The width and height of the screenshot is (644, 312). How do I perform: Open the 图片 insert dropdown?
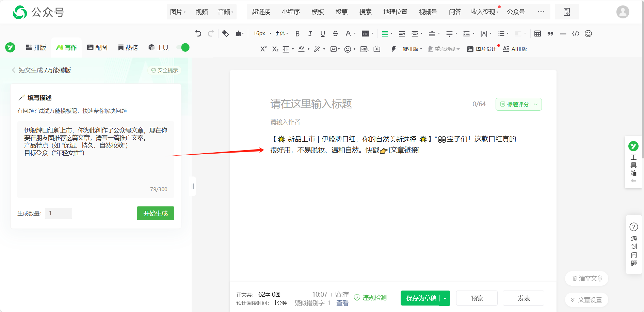178,12
